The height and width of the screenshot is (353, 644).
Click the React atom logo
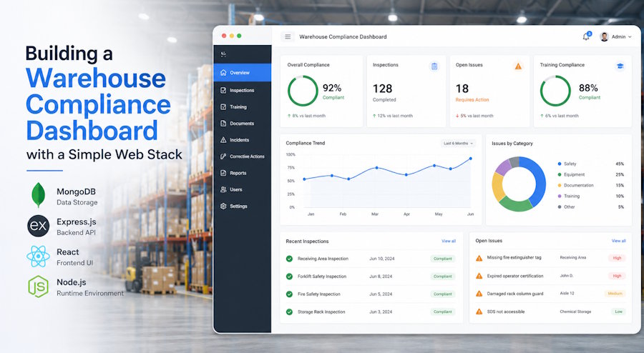click(38, 257)
